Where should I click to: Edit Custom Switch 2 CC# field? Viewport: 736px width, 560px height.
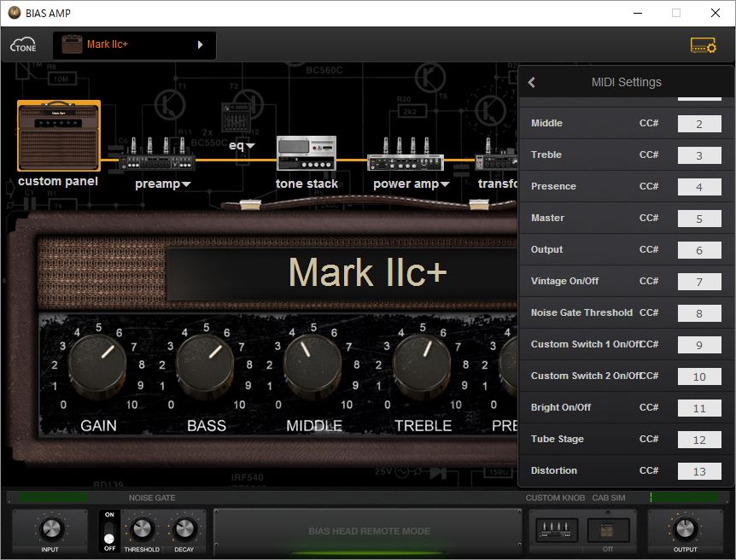pyautogui.click(x=699, y=376)
